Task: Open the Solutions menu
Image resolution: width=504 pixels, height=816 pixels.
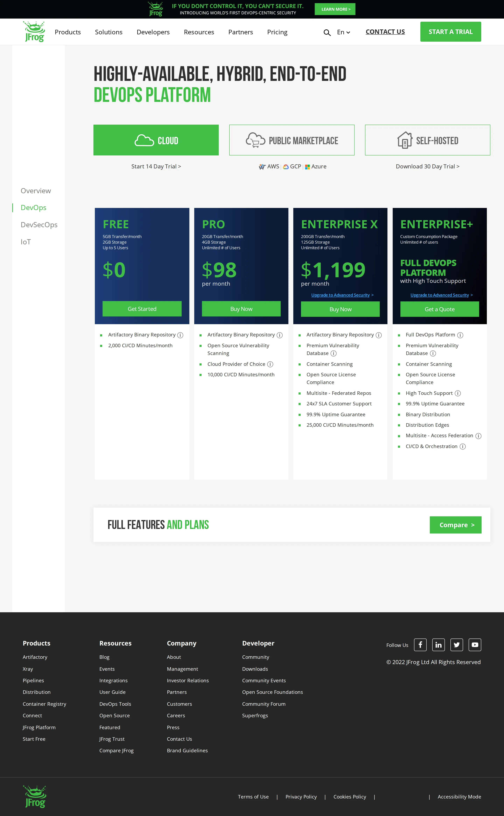Action: [109, 32]
